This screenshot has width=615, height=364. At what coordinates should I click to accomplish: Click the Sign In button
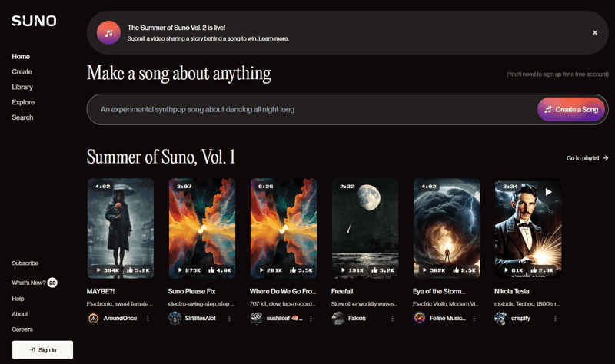[x=42, y=349]
